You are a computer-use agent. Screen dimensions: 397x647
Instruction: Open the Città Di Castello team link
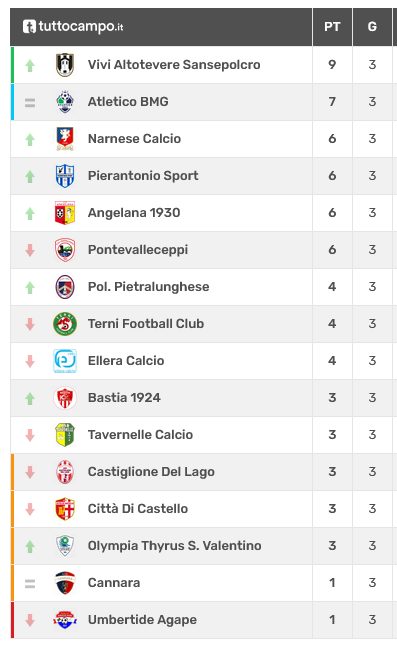138,508
